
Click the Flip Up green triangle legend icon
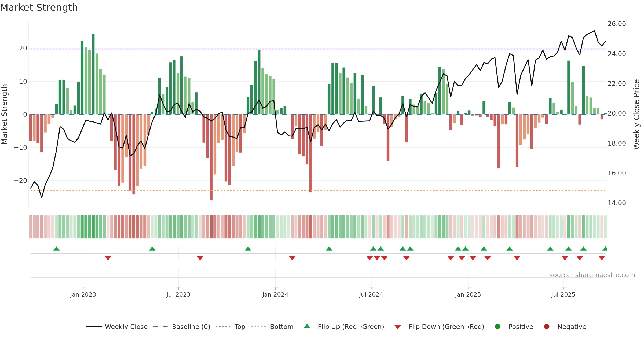[307, 326]
